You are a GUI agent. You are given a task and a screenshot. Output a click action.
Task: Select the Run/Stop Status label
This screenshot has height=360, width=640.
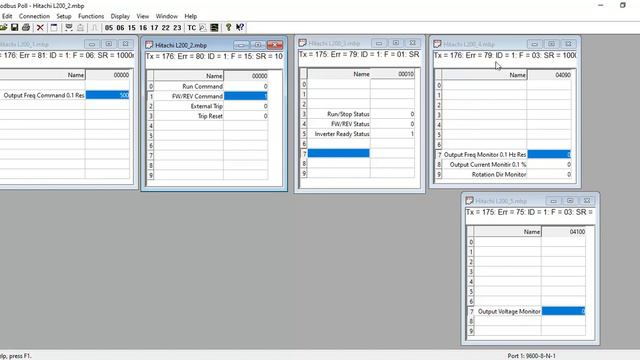coord(348,114)
